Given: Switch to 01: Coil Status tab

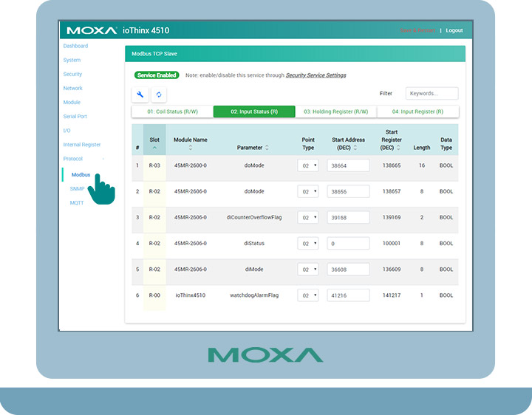Looking at the screenshot, I should (x=172, y=112).
